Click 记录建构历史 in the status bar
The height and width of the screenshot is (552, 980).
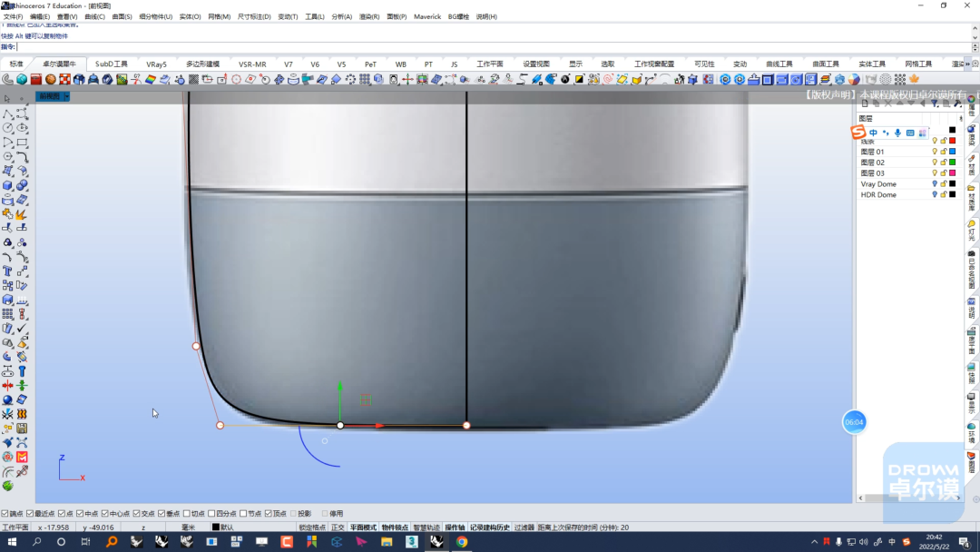click(490, 527)
